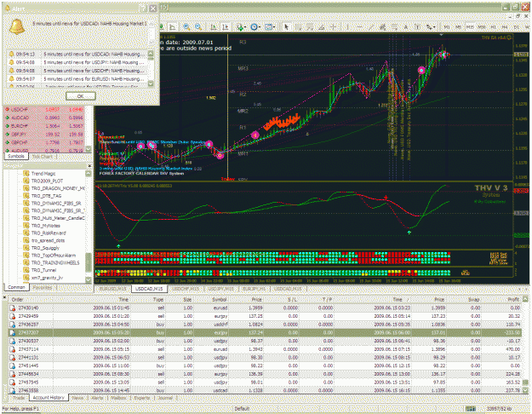Select the Trend Magic indicator
This screenshot has height=414, width=532.
pyautogui.click(x=43, y=174)
